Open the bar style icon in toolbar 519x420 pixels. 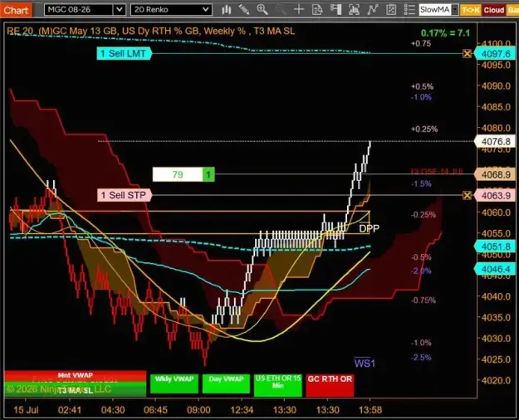point(227,10)
